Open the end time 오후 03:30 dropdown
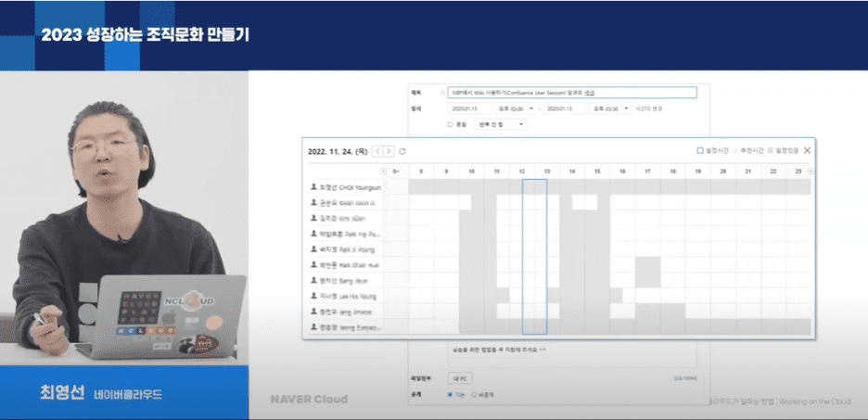 pyautogui.click(x=612, y=108)
